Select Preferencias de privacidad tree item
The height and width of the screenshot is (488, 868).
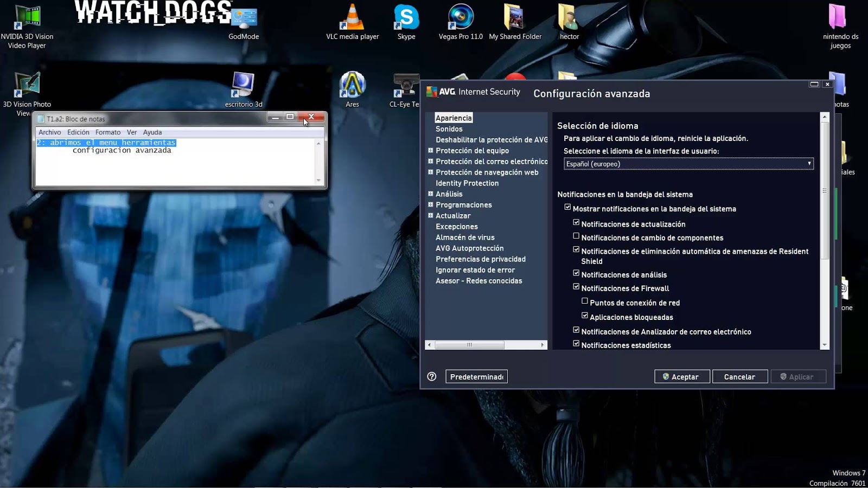coord(481,259)
